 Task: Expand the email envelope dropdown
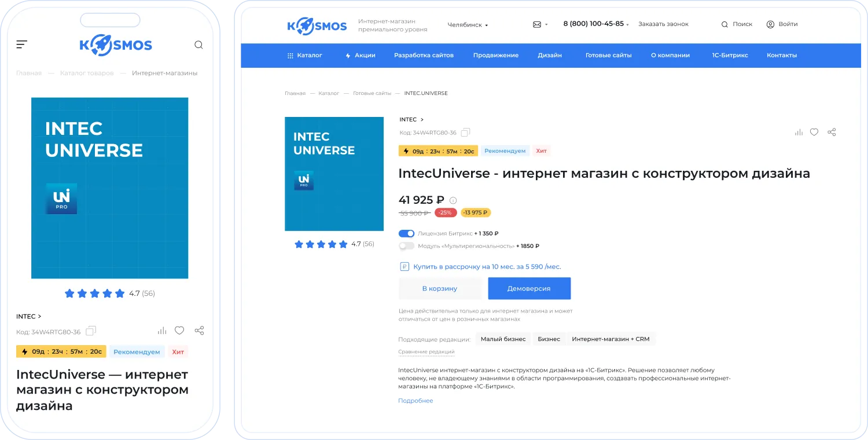click(x=540, y=24)
